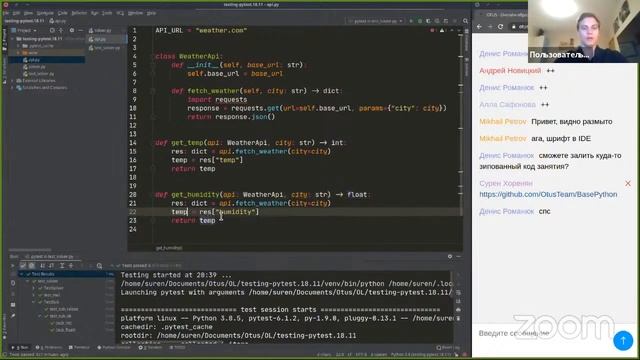Select the pytest in test_solver.py run tab
This screenshot has height=360, width=640.
(x=50, y=257)
